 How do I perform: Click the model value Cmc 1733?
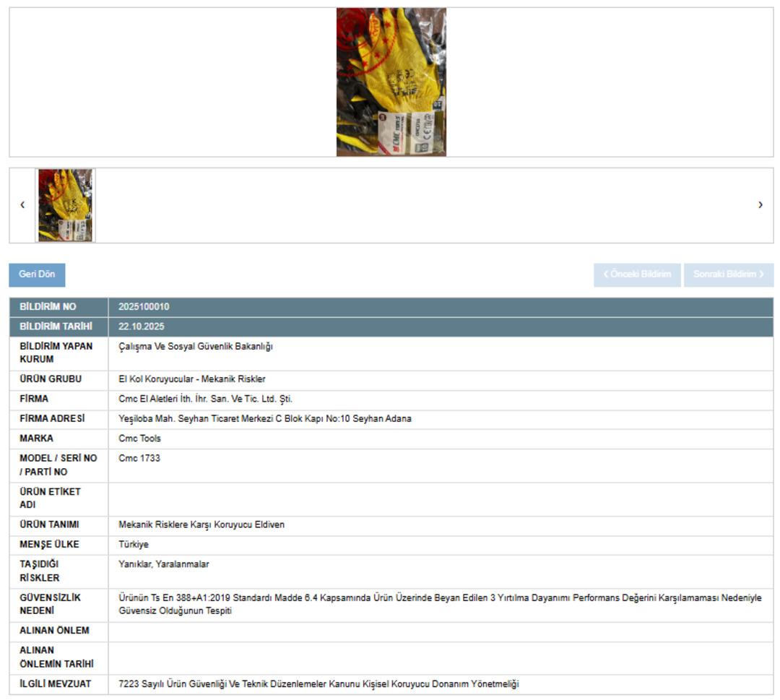pos(139,458)
